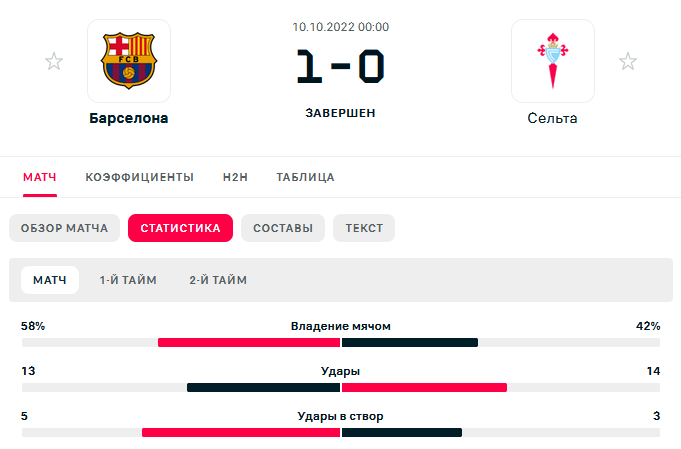
Task: Open the Барселона club crest
Action: (x=129, y=61)
